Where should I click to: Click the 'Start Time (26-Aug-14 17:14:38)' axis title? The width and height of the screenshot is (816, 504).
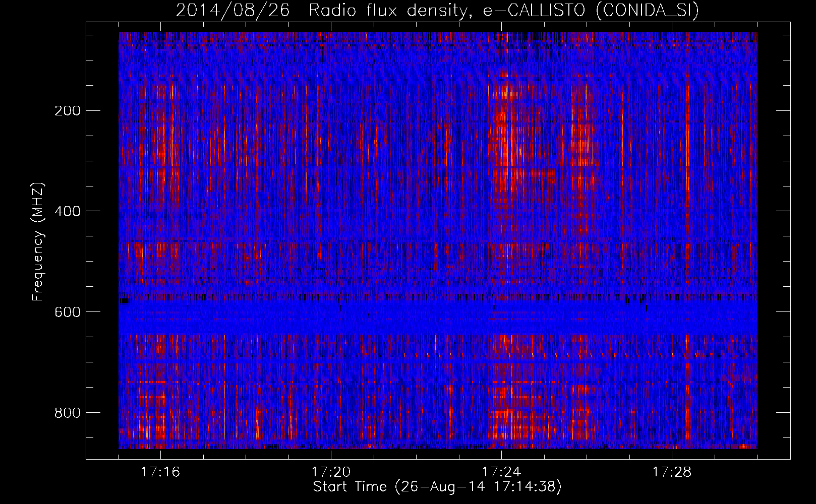[437, 487]
